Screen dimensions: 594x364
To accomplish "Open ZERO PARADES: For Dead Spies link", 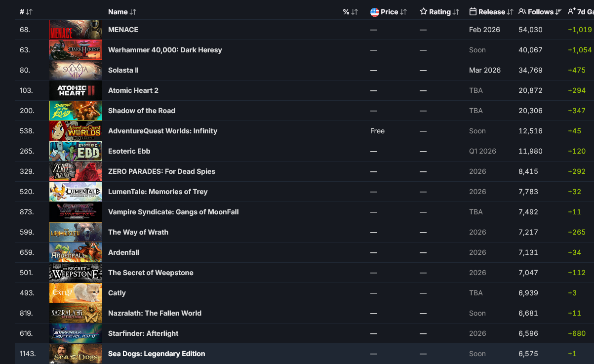I will pos(161,171).
